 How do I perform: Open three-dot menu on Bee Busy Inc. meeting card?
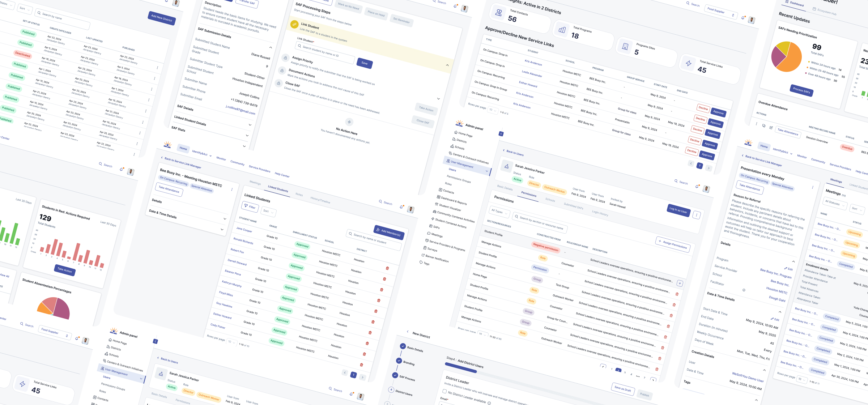coord(232,189)
